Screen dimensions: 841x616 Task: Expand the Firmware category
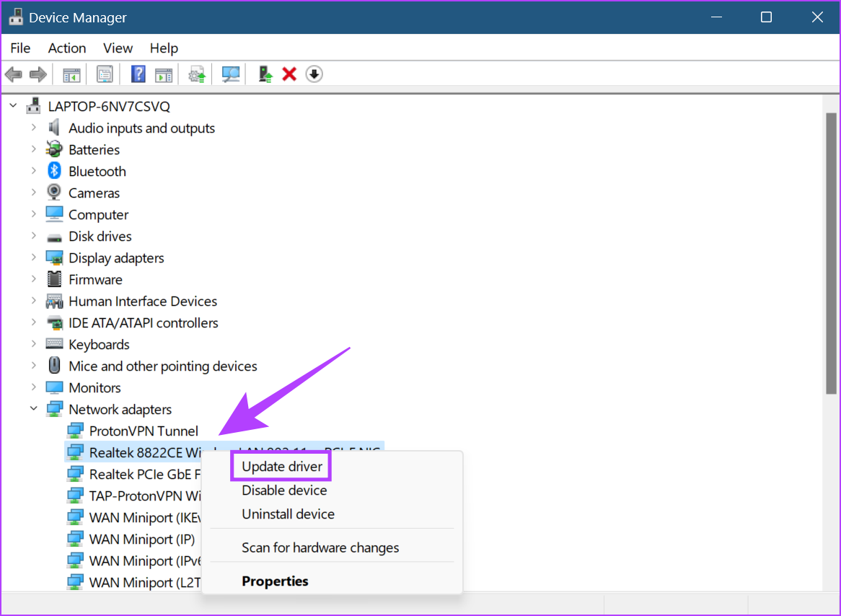(34, 278)
